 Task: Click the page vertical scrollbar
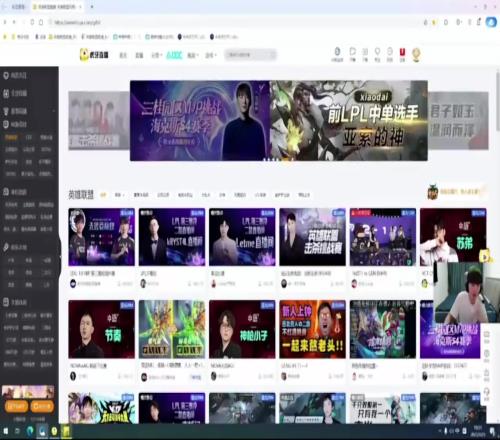(x=497, y=100)
